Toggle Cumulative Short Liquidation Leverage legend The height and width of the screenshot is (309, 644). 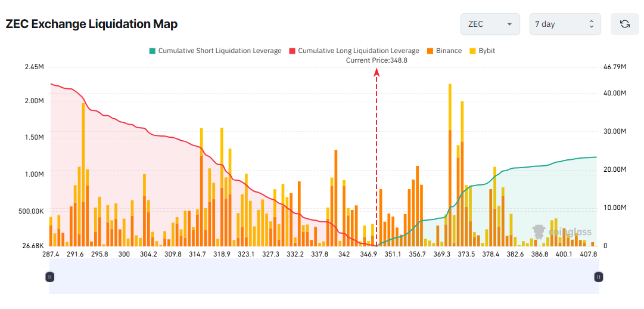(x=219, y=51)
